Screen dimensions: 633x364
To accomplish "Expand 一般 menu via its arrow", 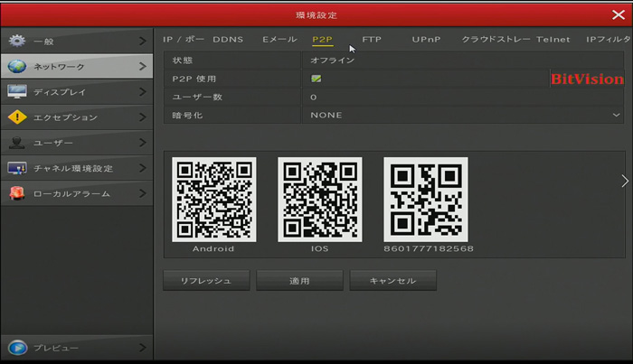I will [x=143, y=41].
